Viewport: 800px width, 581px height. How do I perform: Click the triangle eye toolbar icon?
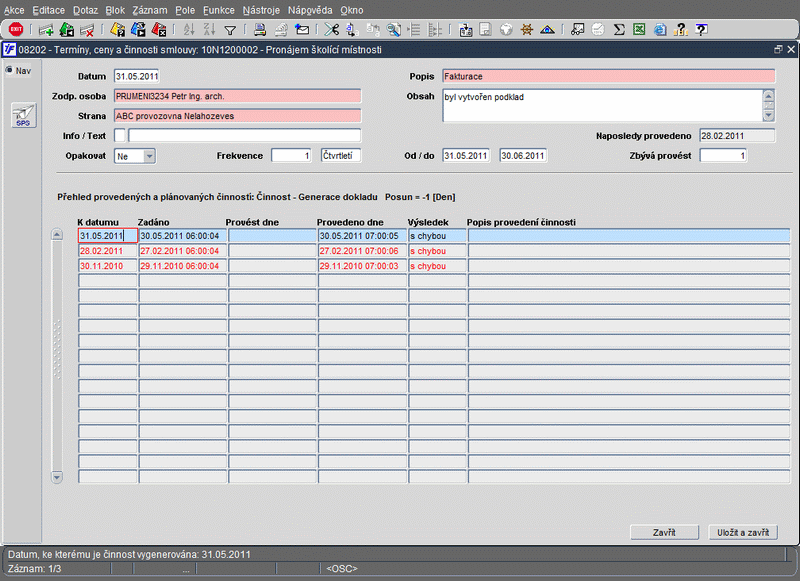point(547,30)
